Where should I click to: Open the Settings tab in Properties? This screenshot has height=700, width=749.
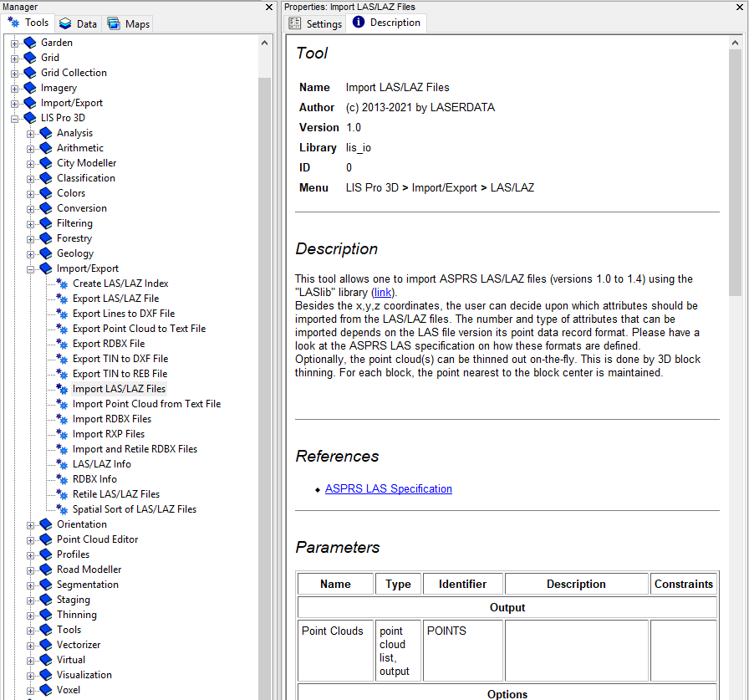click(315, 24)
